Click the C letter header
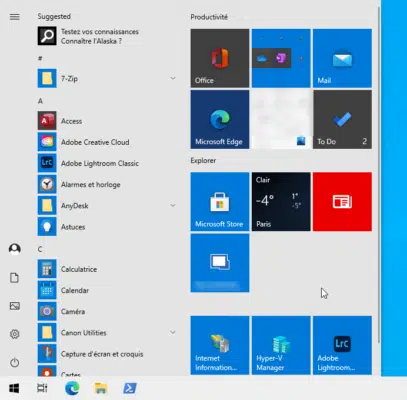This screenshot has height=400, width=407. [40, 249]
